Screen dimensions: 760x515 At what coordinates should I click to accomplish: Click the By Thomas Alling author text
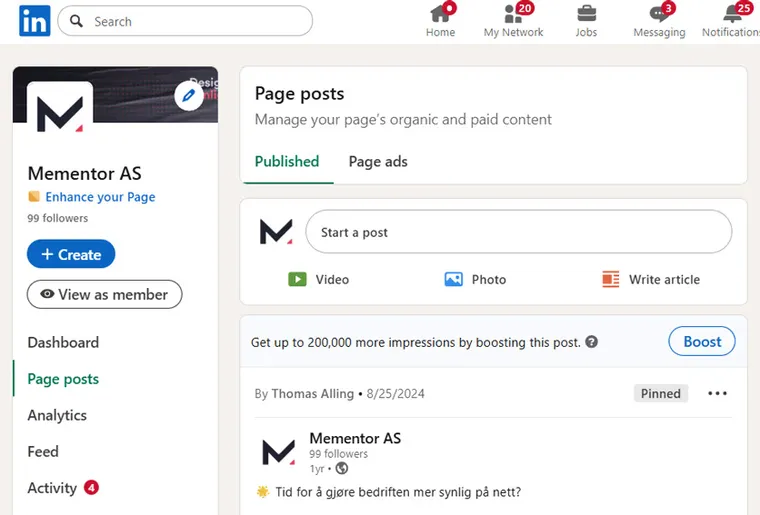(304, 393)
